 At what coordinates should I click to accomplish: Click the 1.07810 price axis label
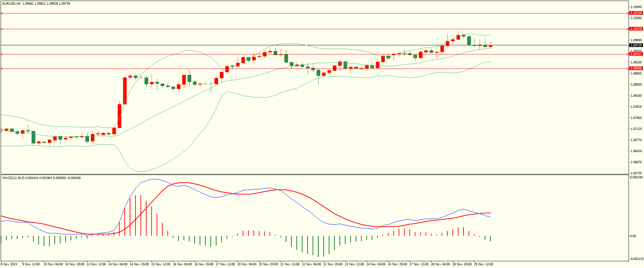click(636, 106)
